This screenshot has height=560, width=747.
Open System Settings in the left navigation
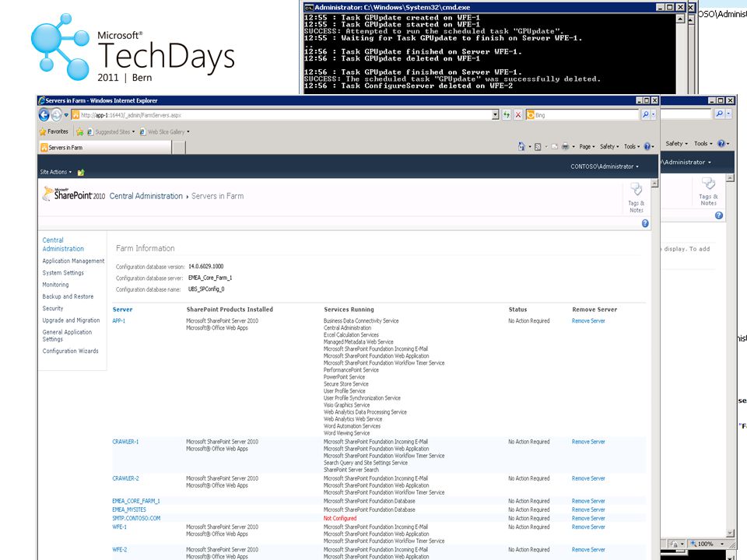click(63, 273)
